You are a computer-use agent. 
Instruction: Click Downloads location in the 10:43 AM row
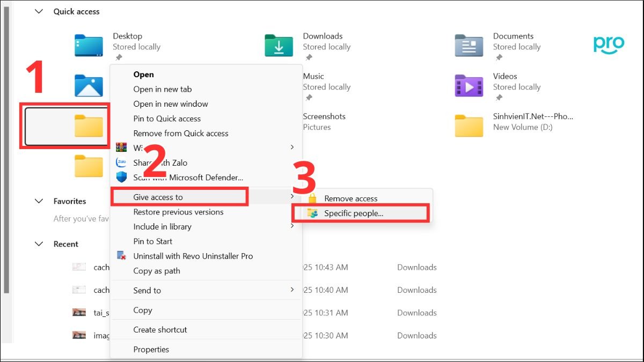coord(417,267)
